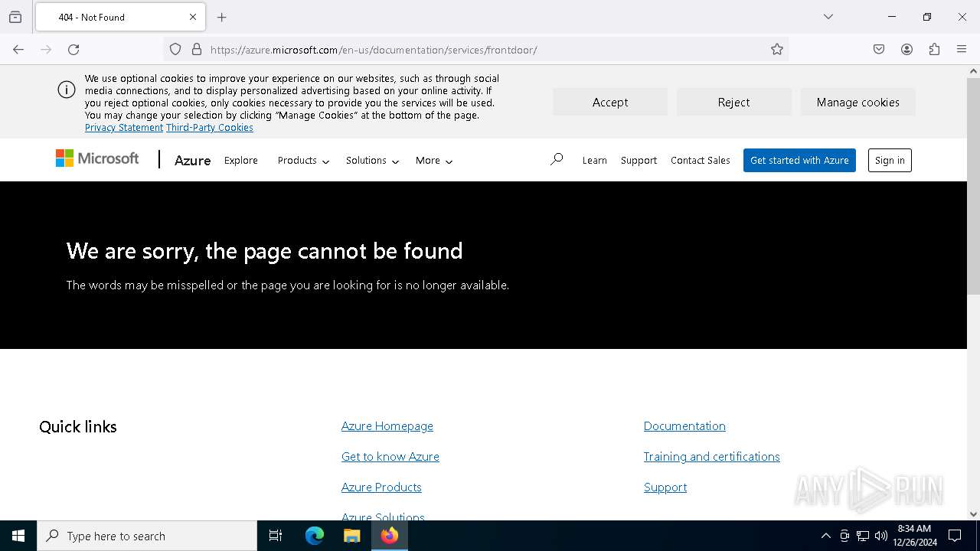The width and height of the screenshot is (980, 551).
Task: Open network status tray icon
Action: coord(863,536)
